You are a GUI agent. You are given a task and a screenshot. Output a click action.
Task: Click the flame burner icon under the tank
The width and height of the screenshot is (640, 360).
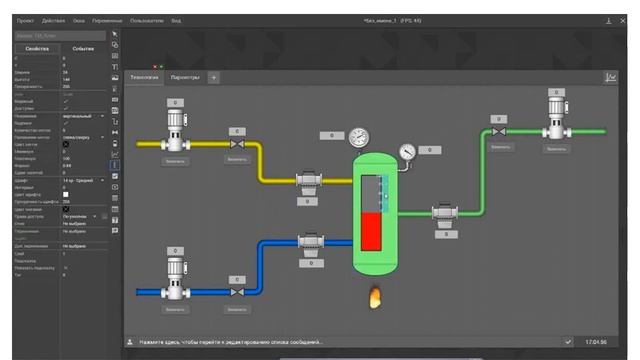tap(375, 297)
